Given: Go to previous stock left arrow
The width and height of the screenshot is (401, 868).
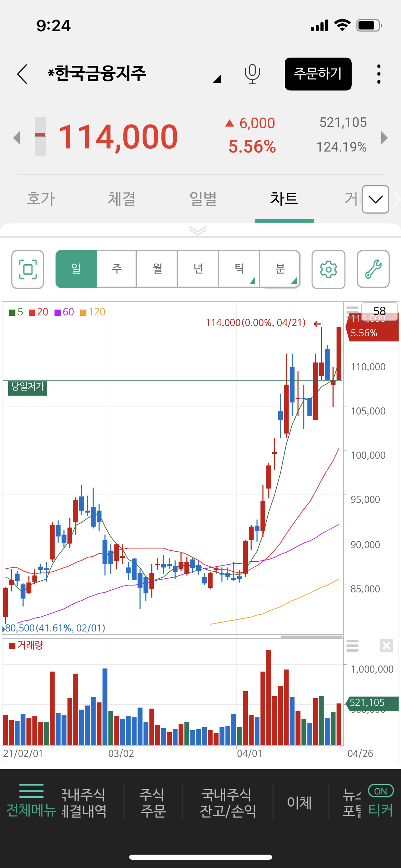Looking at the screenshot, I should (16, 137).
